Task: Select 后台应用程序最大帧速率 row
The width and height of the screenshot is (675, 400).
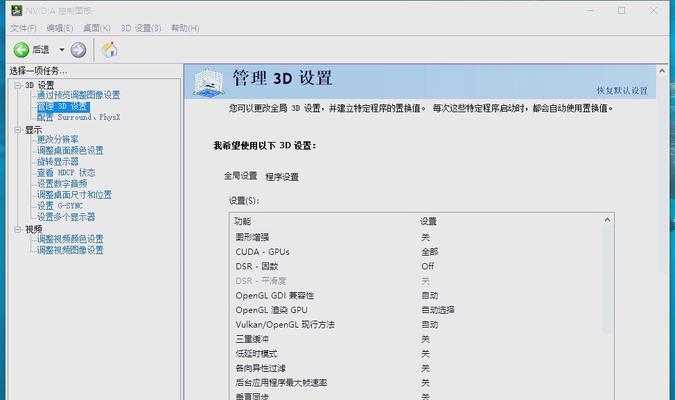Action: tap(418, 383)
